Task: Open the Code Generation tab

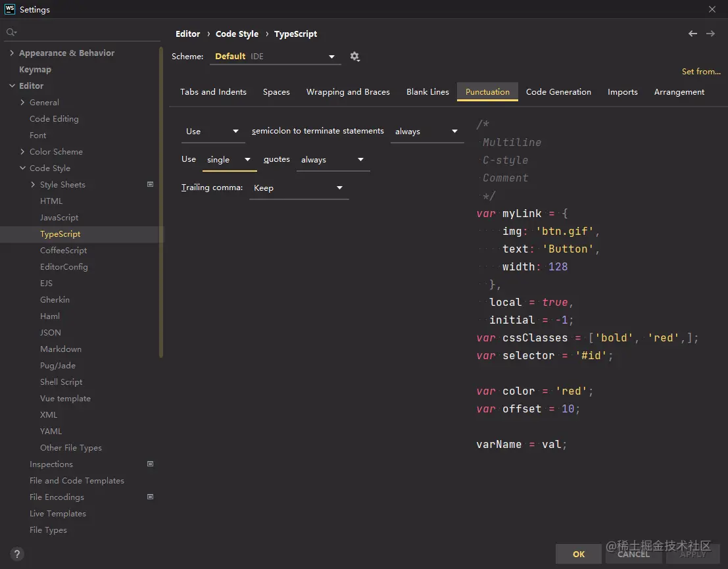Action: [558, 92]
